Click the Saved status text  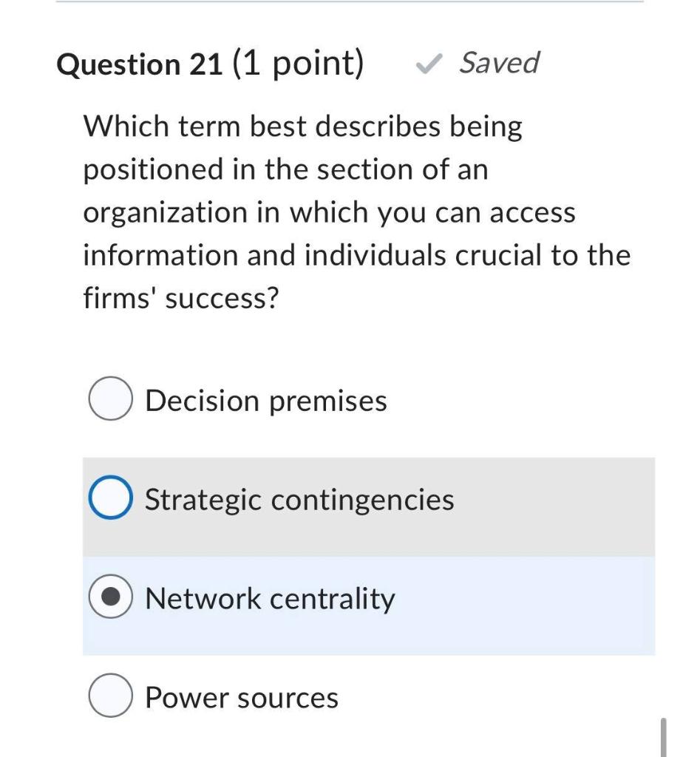(x=500, y=64)
